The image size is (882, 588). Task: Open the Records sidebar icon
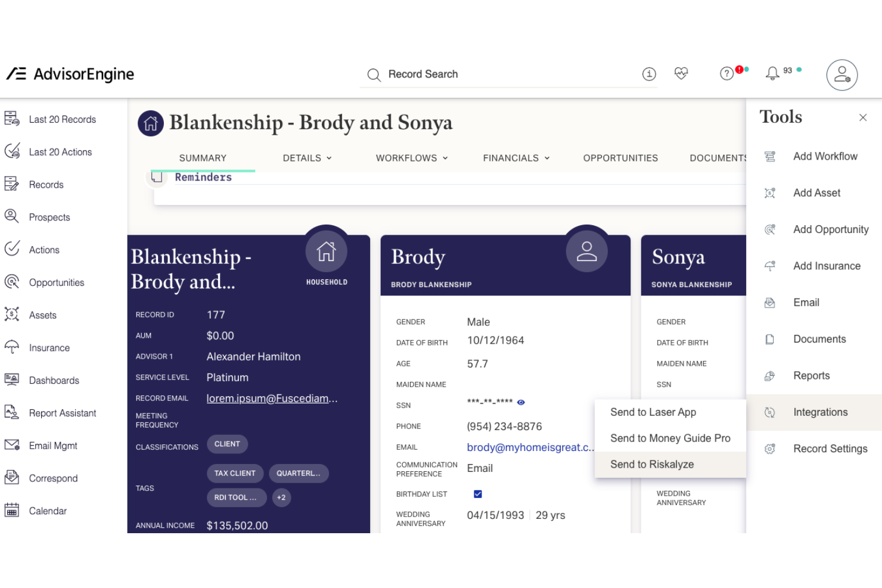pos(12,184)
